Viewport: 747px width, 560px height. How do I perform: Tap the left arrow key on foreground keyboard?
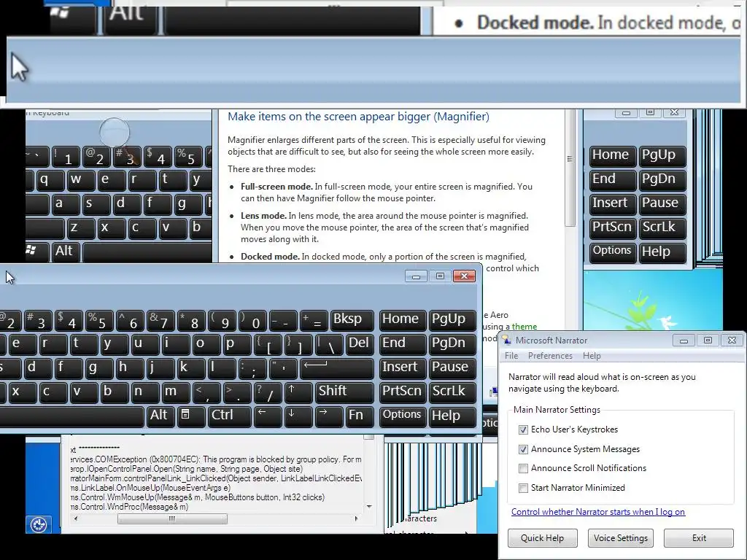[x=268, y=416]
